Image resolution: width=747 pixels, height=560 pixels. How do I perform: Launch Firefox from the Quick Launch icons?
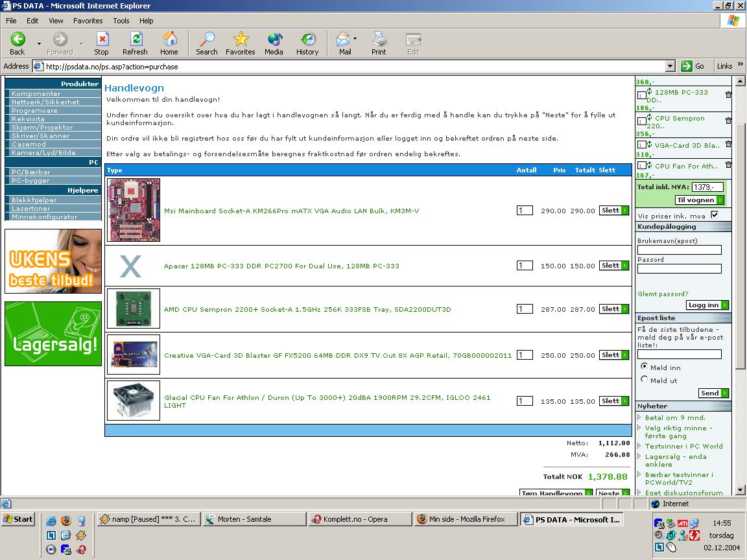[x=65, y=521]
